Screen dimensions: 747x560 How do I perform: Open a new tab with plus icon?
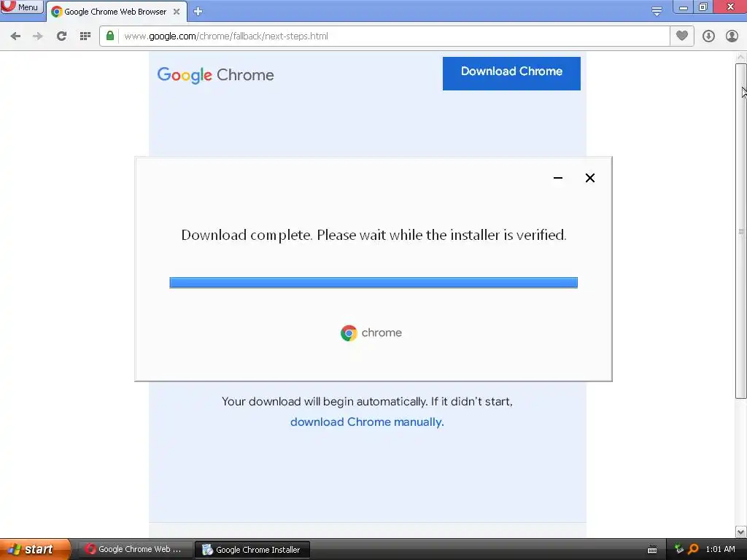tap(198, 12)
